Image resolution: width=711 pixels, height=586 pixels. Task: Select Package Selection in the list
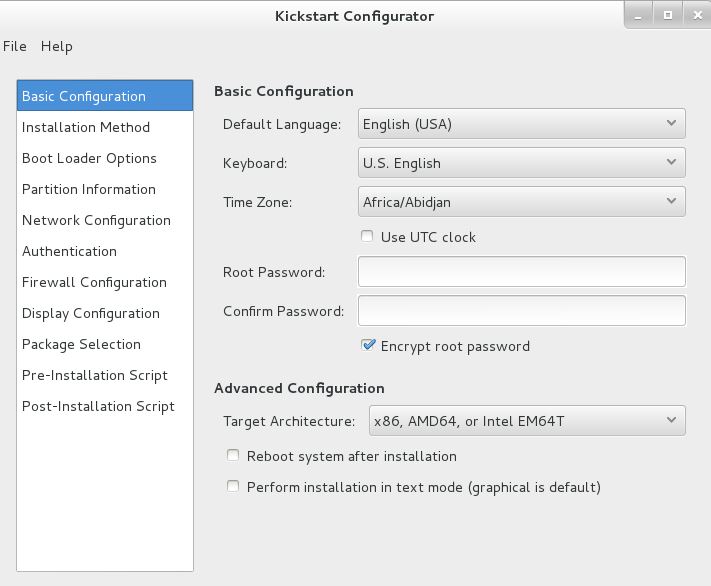105,344
